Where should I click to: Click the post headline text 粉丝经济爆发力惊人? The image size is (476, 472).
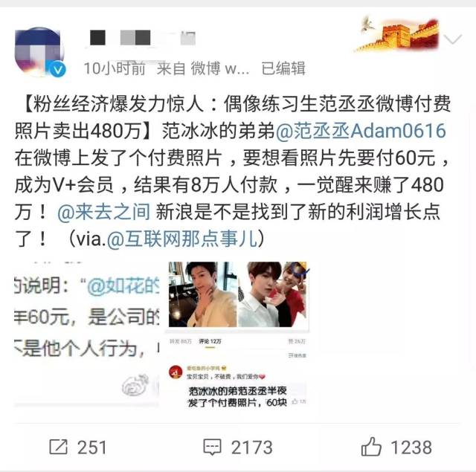tap(118, 104)
